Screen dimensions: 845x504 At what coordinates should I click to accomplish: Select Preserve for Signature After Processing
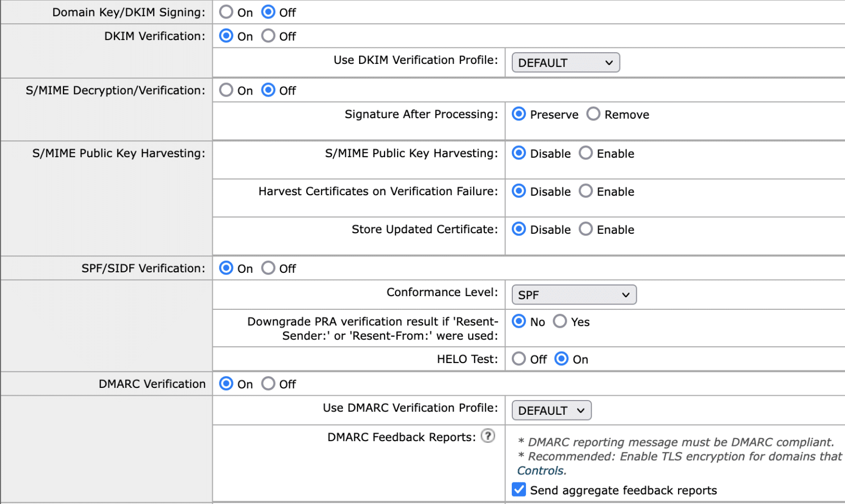tap(519, 114)
